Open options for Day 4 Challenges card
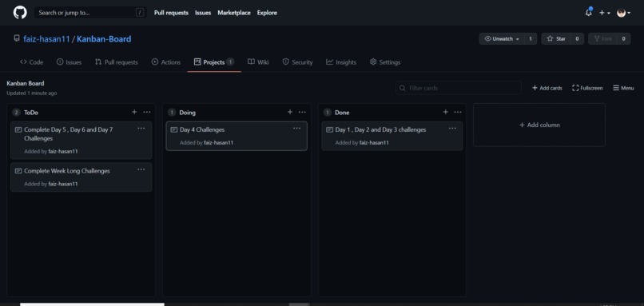Viewport: 644px width, 306px height. tap(297, 128)
